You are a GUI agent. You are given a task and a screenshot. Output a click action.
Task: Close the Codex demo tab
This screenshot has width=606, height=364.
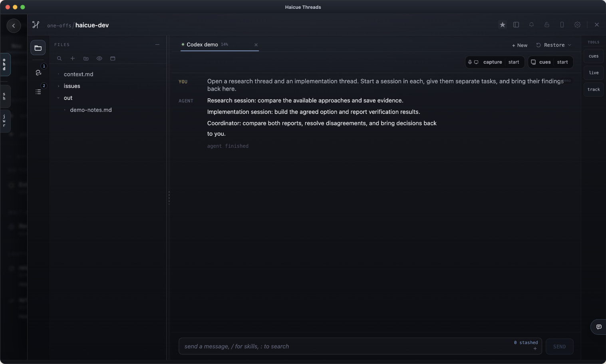point(256,45)
